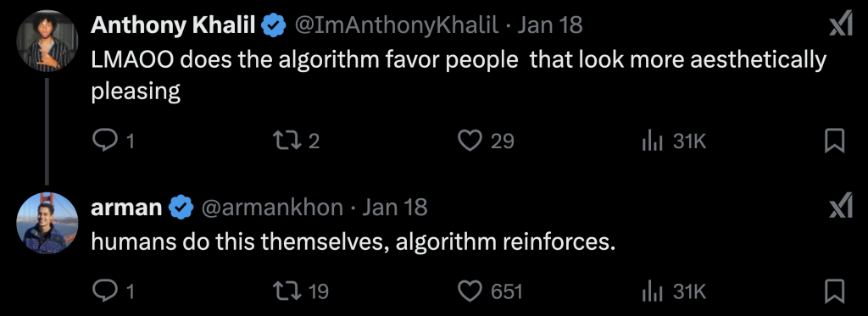The image size is (868, 316).
Task: Open Anthony Khalil's profile picture
Action: 47,41
